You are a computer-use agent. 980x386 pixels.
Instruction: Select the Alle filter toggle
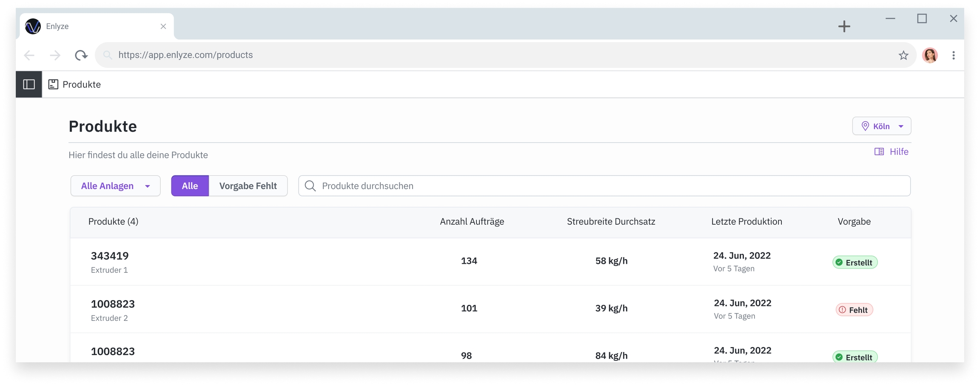point(190,186)
